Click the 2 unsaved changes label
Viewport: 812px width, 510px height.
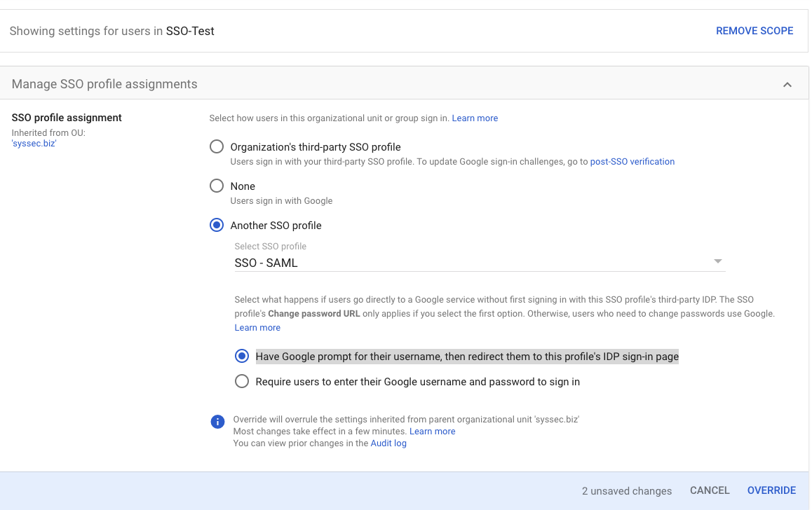626,491
